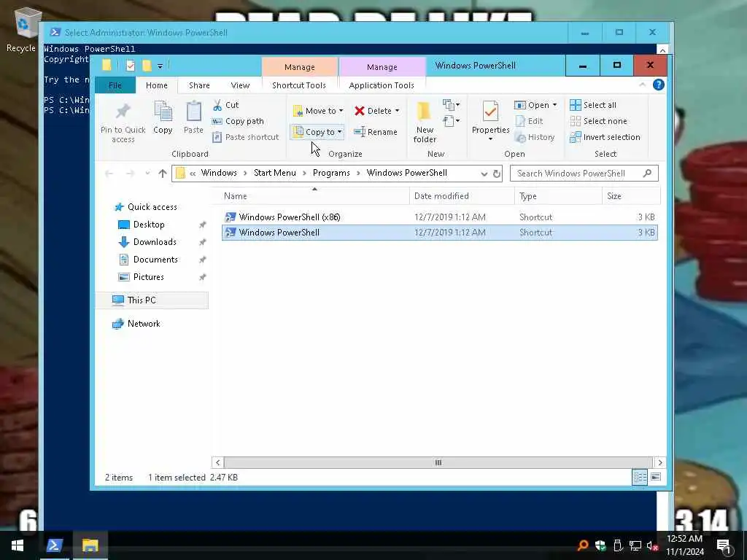Screen dimensions: 747x560
Task: Open the New item dropdown icon
Action: (451, 105)
